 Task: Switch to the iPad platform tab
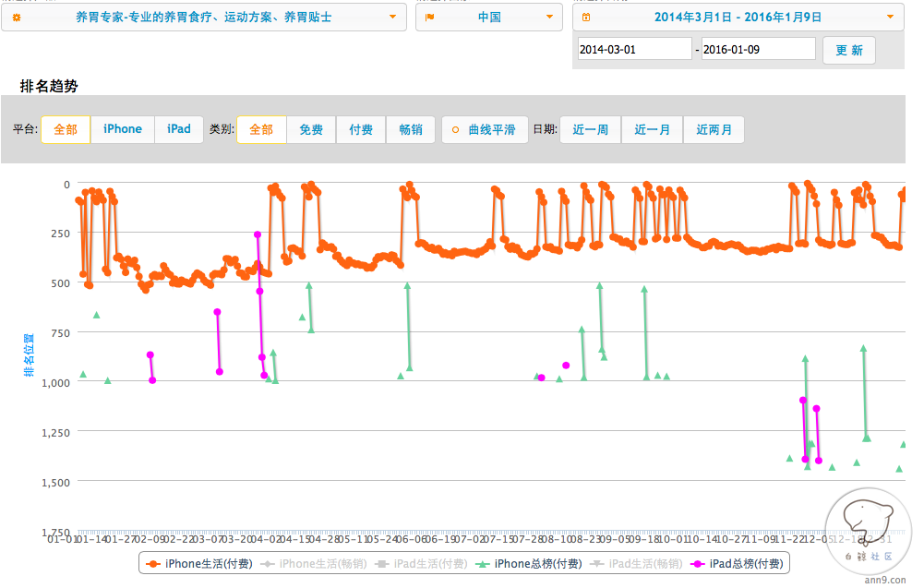179,129
